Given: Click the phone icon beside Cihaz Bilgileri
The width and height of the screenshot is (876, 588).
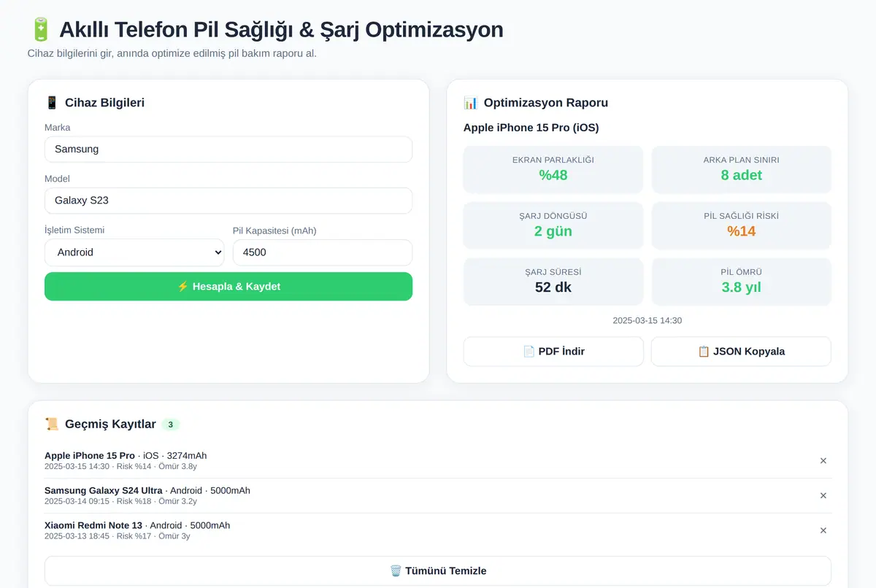Looking at the screenshot, I should click(x=52, y=103).
